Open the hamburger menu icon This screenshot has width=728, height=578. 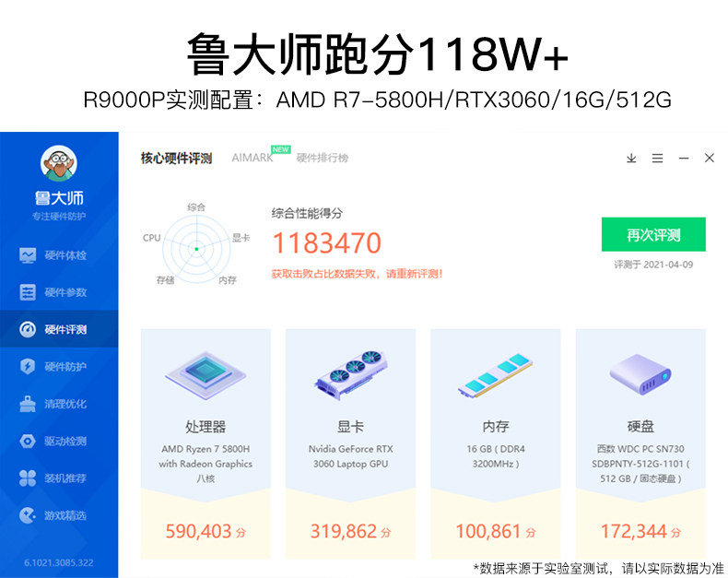tap(657, 159)
